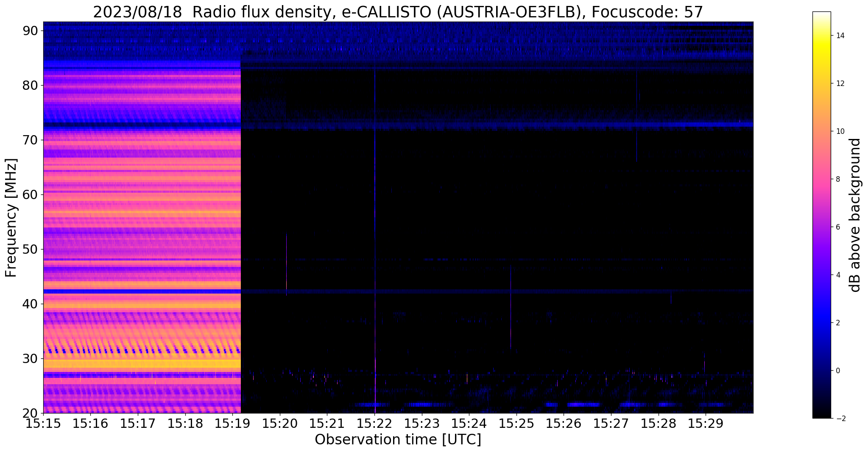Click the 15:29 time tick label

(x=706, y=424)
